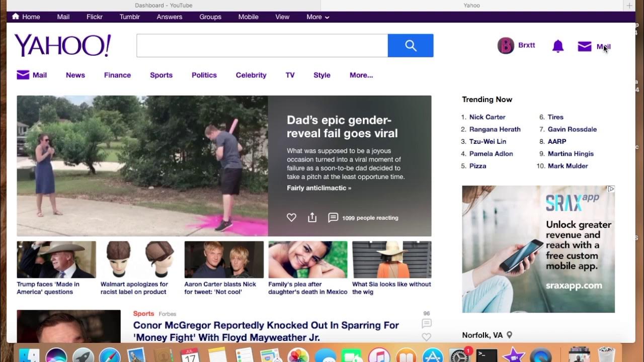This screenshot has height=362, width=644.
Task: Share the gender-reveal story
Action: click(312, 217)
